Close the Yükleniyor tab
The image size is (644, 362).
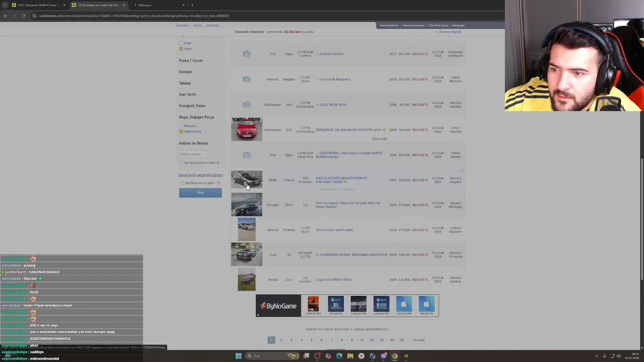pyautogui.click(x=184, y=5)
